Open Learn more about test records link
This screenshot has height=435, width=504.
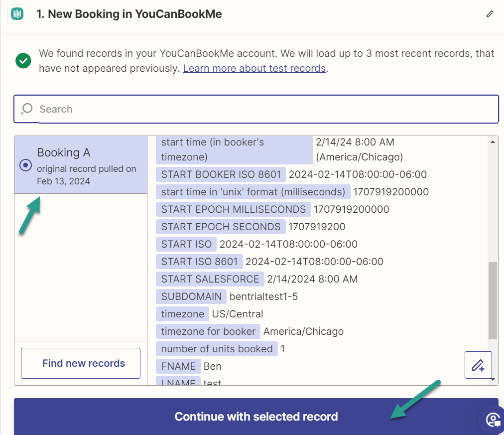point(254,68)
